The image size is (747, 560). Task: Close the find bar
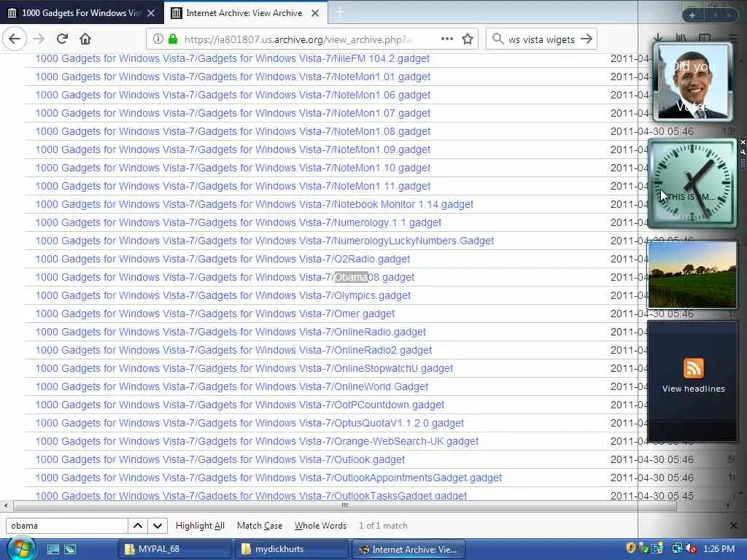pos(733,526)
